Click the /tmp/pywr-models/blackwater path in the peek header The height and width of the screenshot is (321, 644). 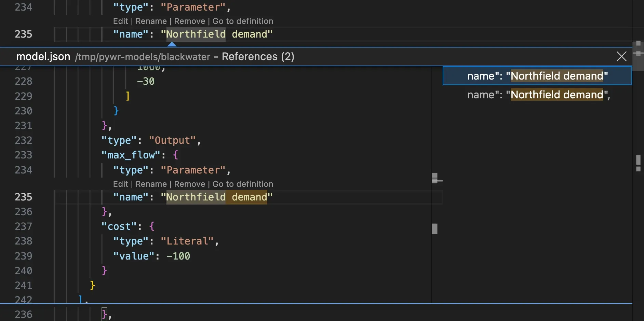point(143,57)
